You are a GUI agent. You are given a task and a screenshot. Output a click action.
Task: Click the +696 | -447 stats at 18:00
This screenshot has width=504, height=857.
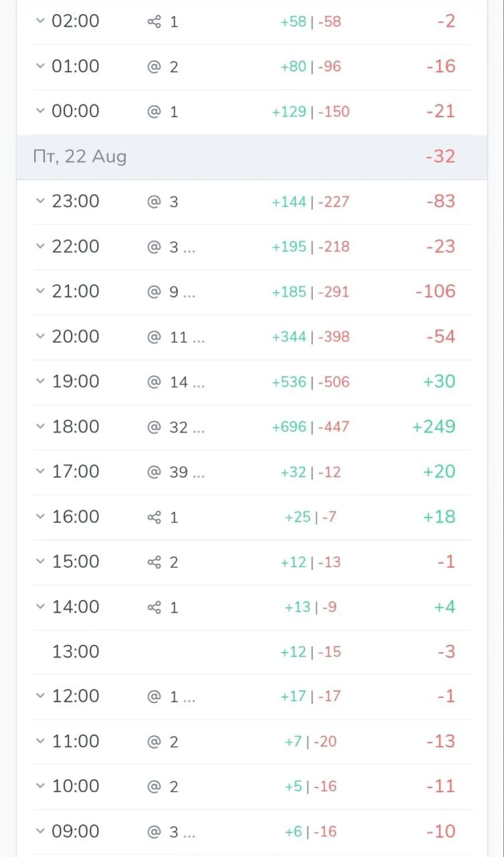pyautogui.click(x=311, y=427)
